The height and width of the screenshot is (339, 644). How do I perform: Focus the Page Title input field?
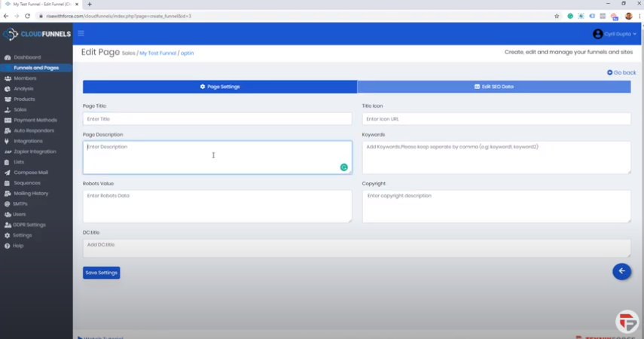point(217,119)
